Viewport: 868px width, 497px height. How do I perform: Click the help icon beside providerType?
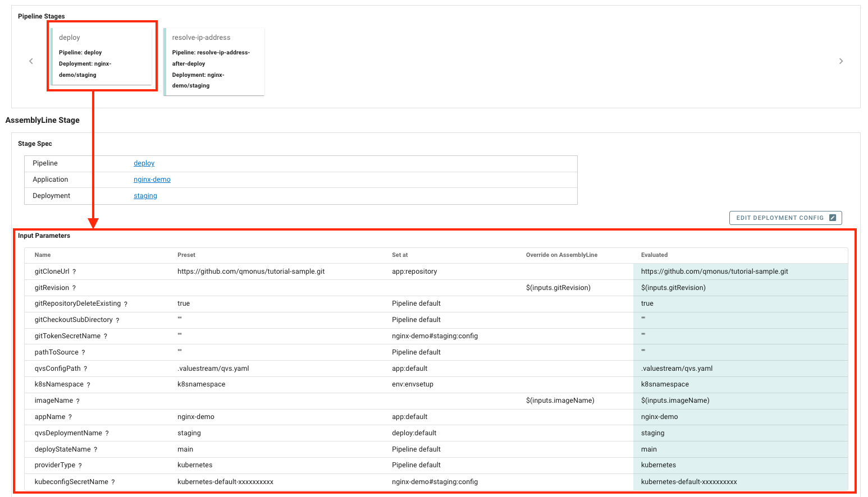pyautogui.click(x=80, y=466)
